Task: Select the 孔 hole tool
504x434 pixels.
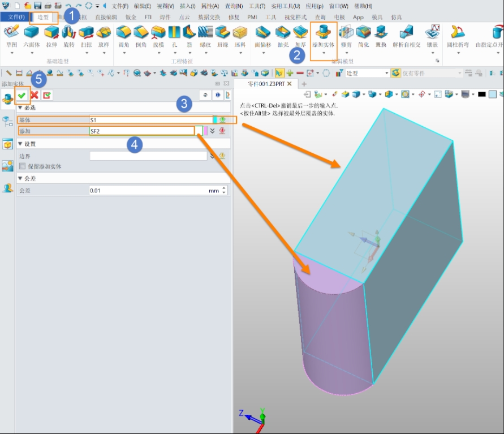Action: pos(175,36)
